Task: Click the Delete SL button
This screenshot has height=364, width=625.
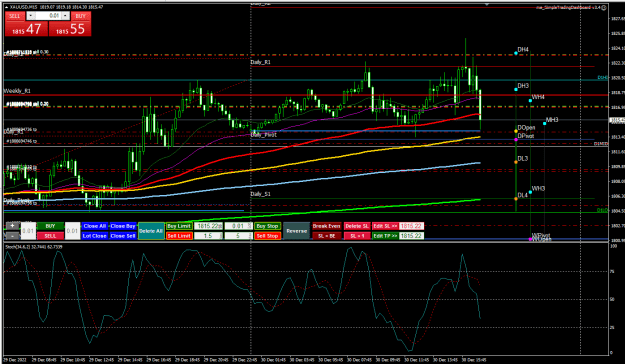Action: 357,226
